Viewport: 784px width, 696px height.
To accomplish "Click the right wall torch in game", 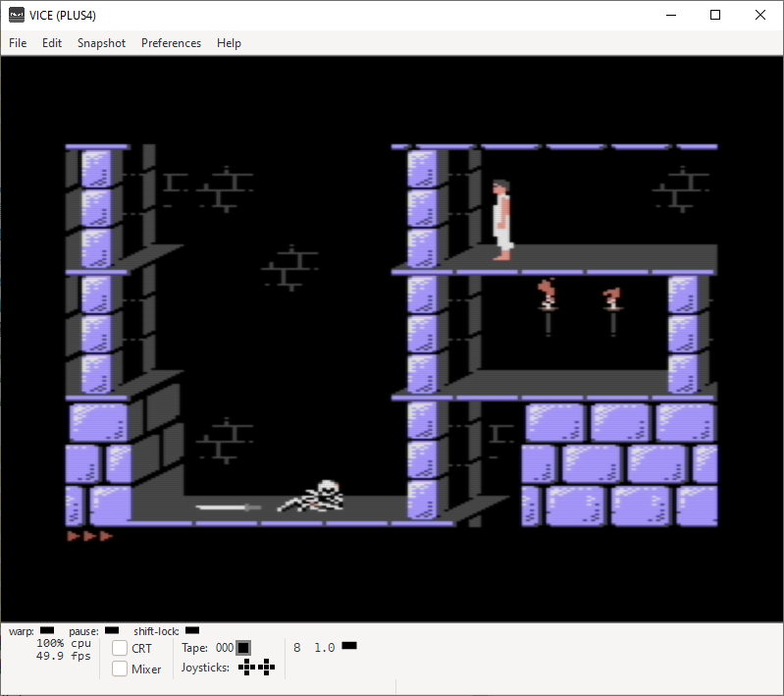I will 612,310.
